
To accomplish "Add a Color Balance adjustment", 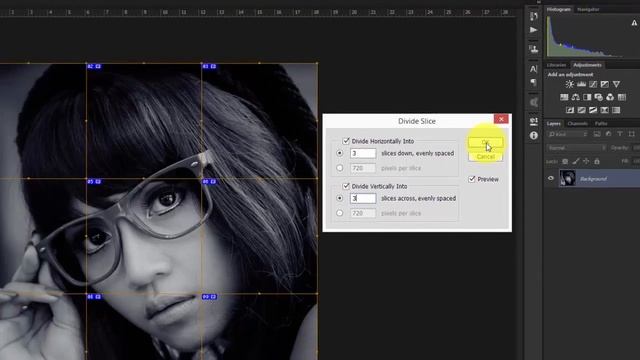I will click(576, 97).
